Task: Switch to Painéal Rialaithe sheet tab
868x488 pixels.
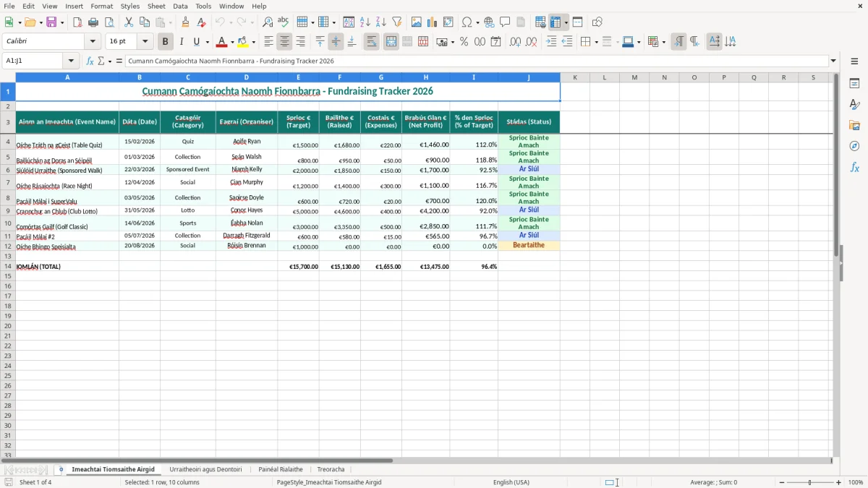Action: click(x=281, y=469)
